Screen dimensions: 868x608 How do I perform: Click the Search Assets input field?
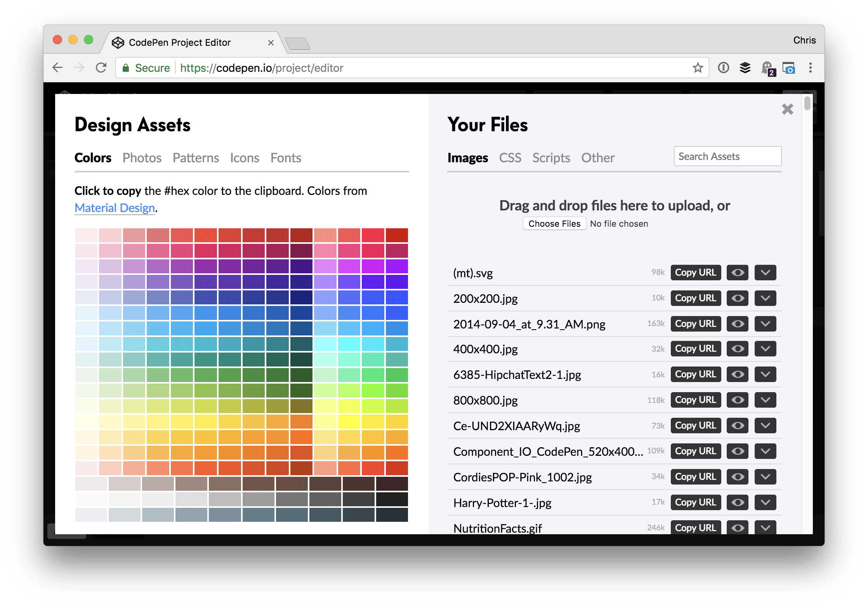coord(727,156)
